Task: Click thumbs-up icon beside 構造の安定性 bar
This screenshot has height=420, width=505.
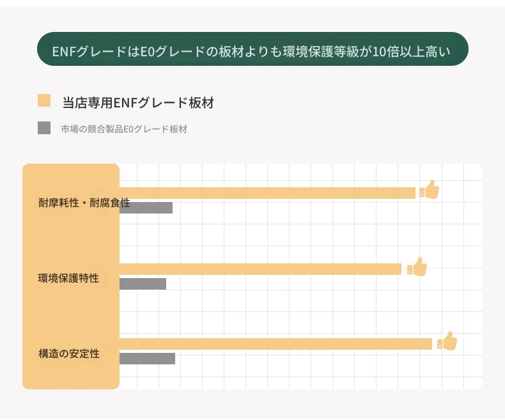Action: point(448,341)
